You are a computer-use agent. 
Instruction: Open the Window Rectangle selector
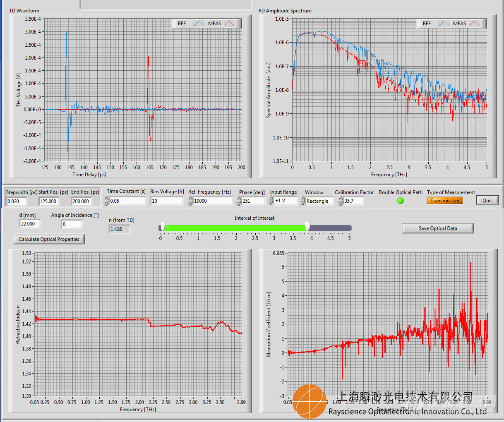tap(319, 201)
